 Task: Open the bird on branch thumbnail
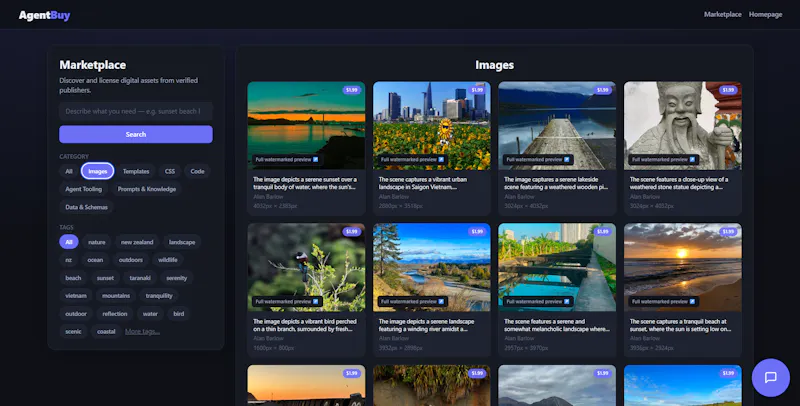click(306, 267)
